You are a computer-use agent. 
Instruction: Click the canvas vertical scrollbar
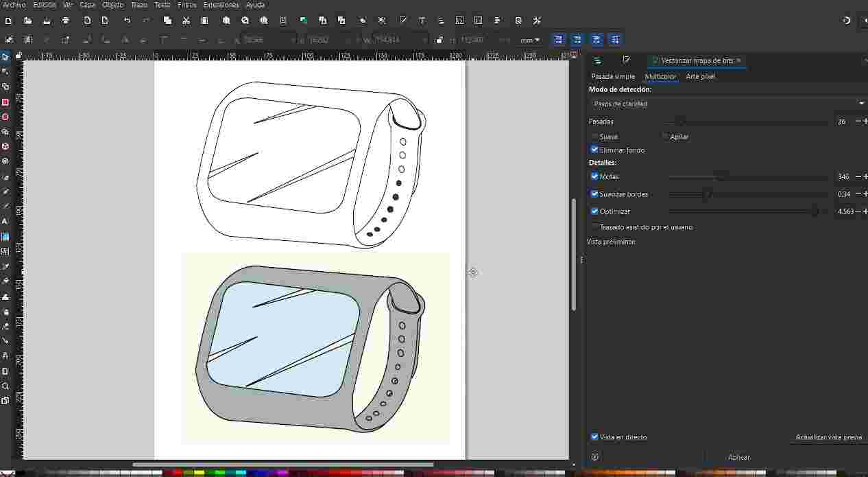pyautogui.click(x=574, y=255)
